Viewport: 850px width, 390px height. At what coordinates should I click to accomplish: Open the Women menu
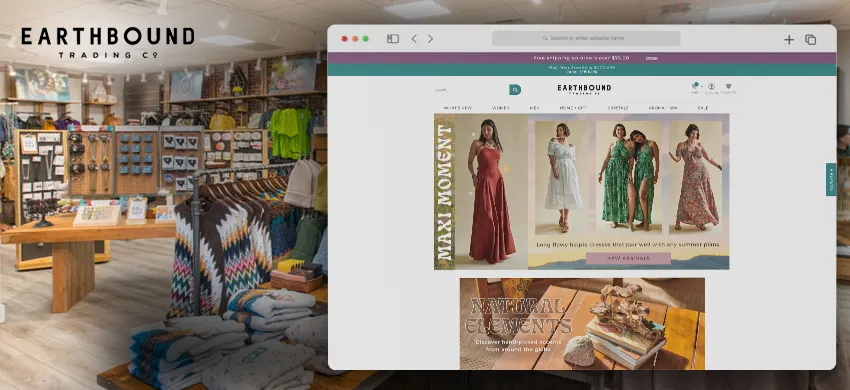500,108
